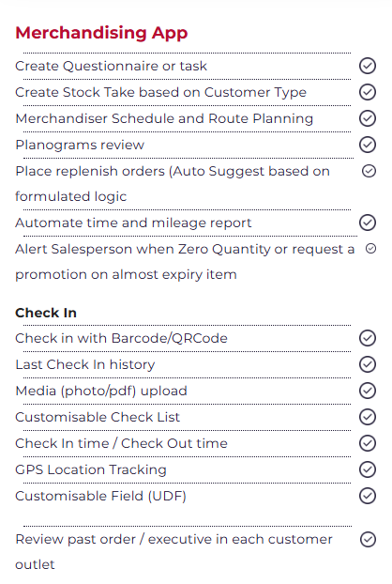392x584 pixels.
Task: Click the Customisable Check List text
Action: 98,417
